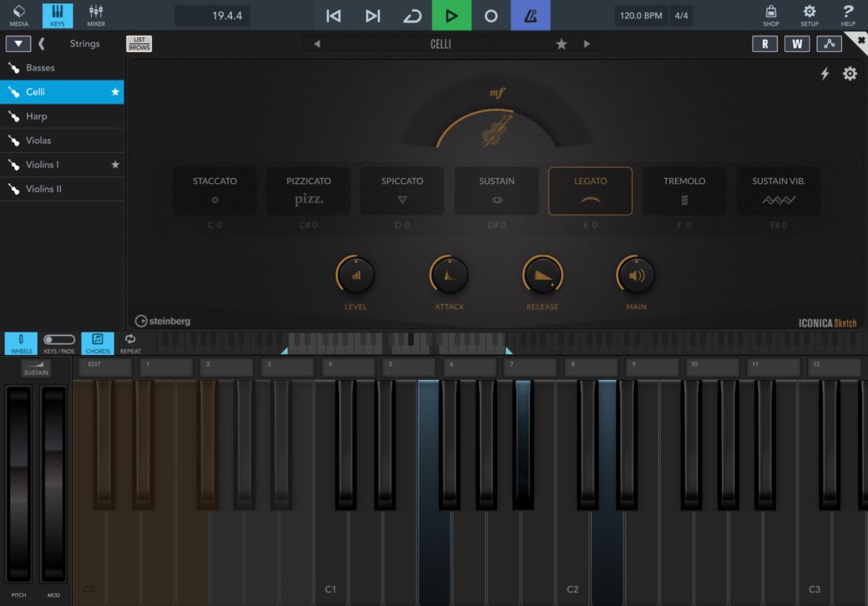Load the Violins I instrument
This screenshot has height=606, width=868.
point(62,164)
